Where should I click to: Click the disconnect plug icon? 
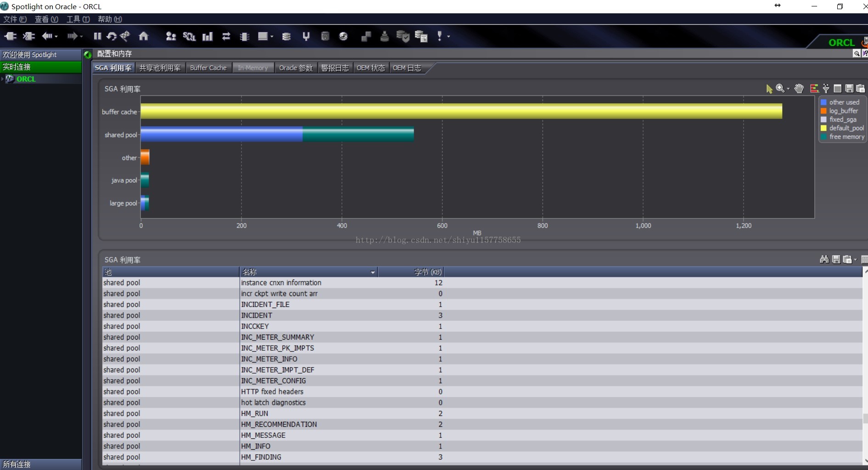tap(28, 36)
